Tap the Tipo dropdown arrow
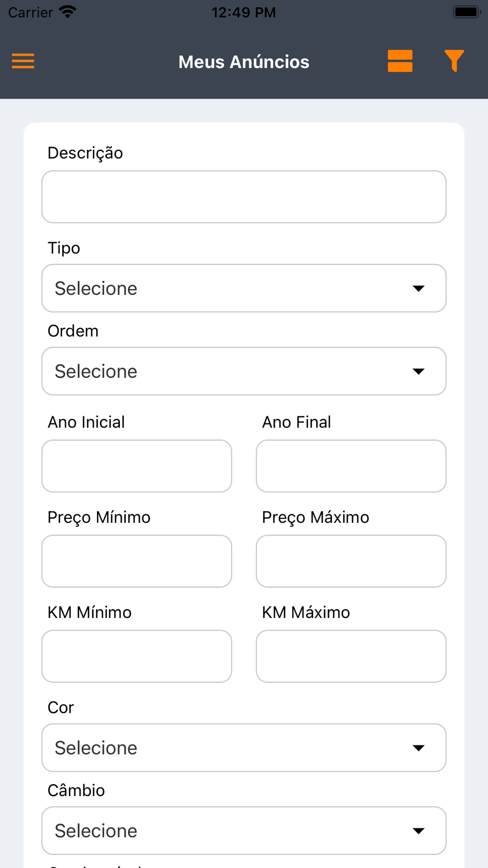 point(418,289)
